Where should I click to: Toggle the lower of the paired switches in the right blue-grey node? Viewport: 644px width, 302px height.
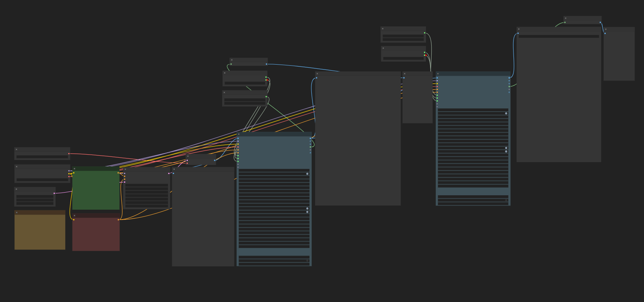click(506, 152)
